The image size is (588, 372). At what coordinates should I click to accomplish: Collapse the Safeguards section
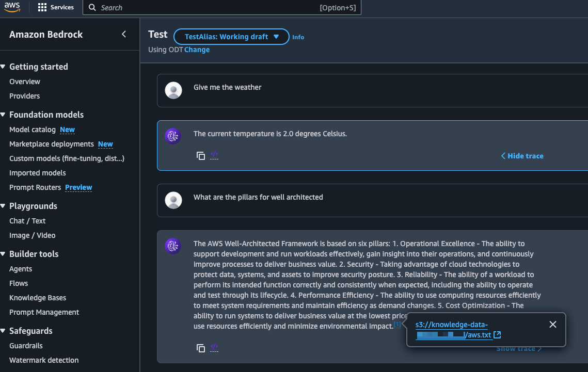coord(3,331)
